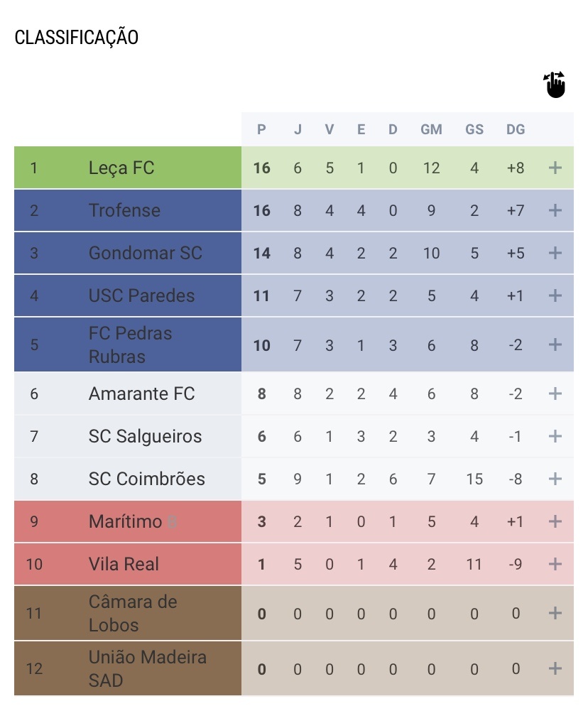
Task: Open Vila Real plus icon
Action: tap(555, 564)
